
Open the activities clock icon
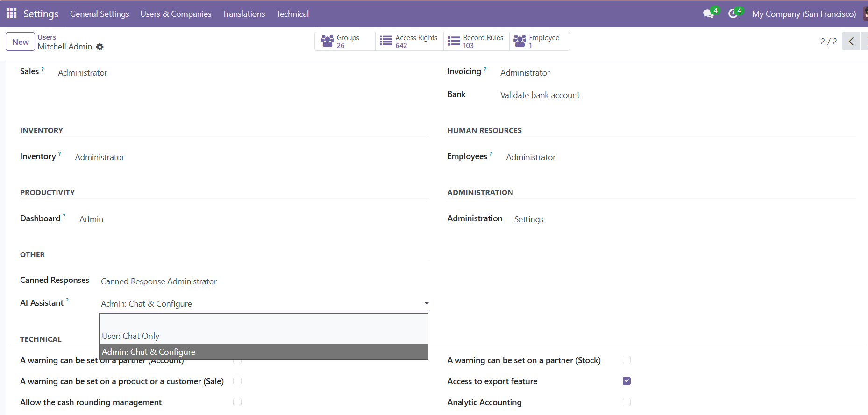tap(733, 14)
